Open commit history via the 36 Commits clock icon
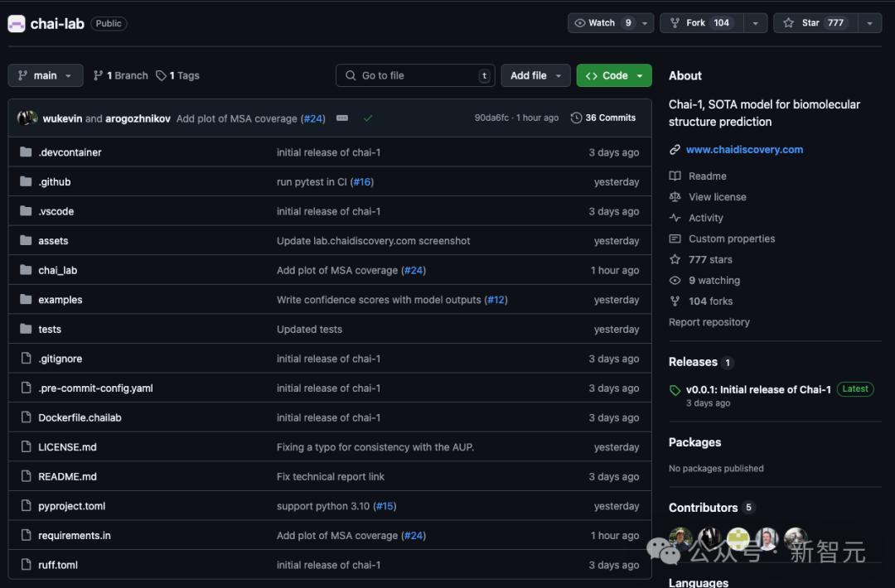 tap(577, 117)
